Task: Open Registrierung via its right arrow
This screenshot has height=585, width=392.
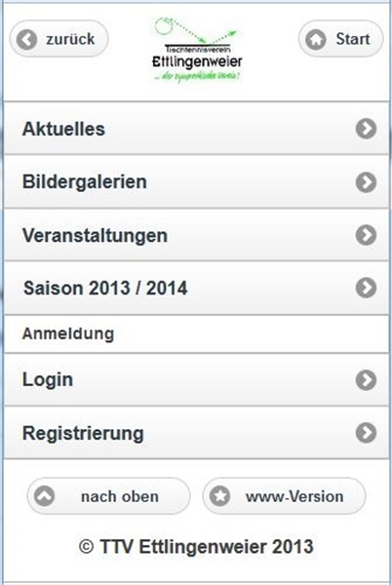Action: pyautogui.click(x=366, y=433)
